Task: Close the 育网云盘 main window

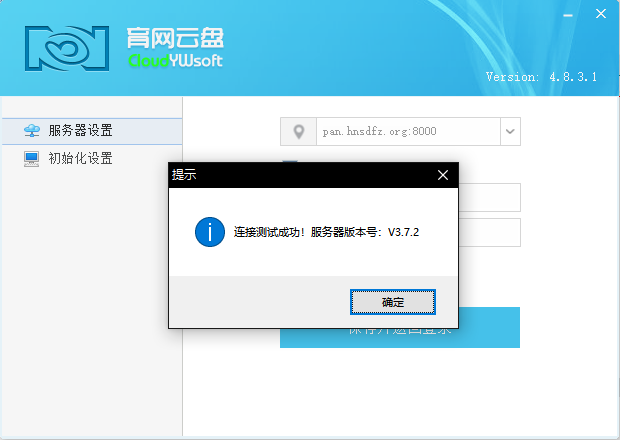Action: click(600, 14)
